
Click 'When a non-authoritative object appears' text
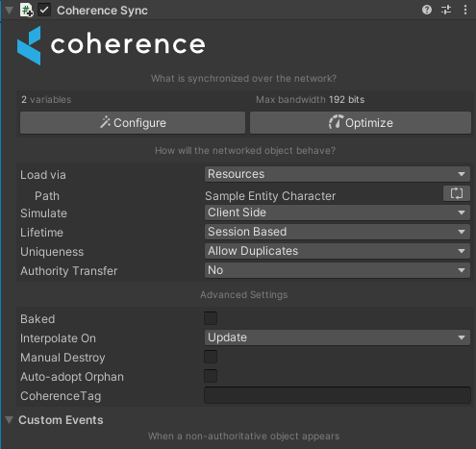click(243, 437)
